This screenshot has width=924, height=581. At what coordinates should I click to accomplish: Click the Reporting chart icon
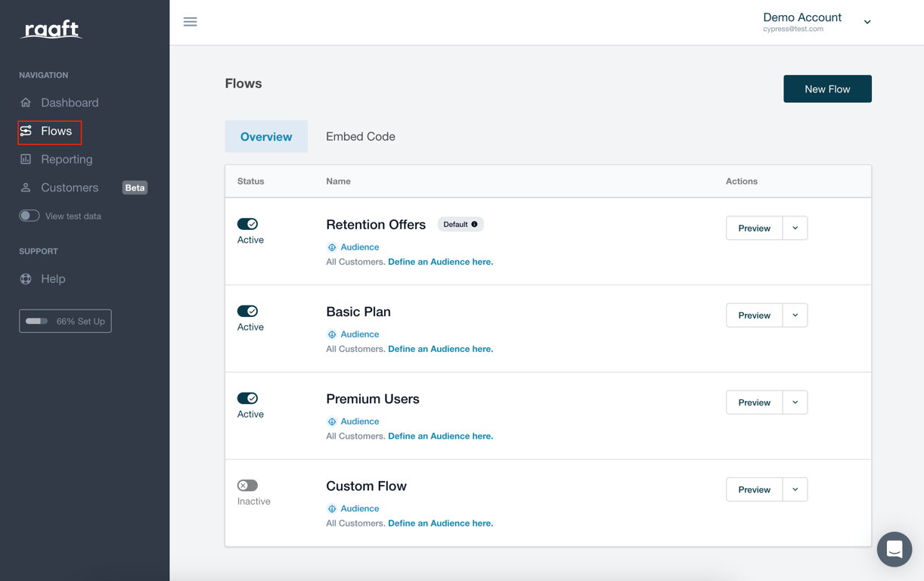click(26, 159)
